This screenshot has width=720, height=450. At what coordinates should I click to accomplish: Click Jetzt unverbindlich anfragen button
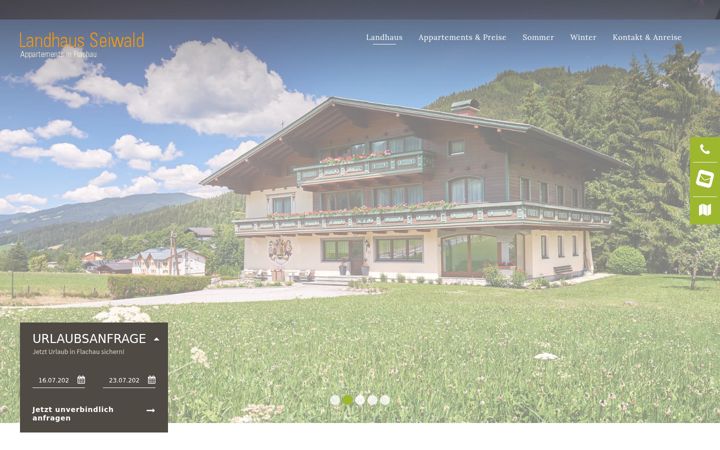[94, 414]
